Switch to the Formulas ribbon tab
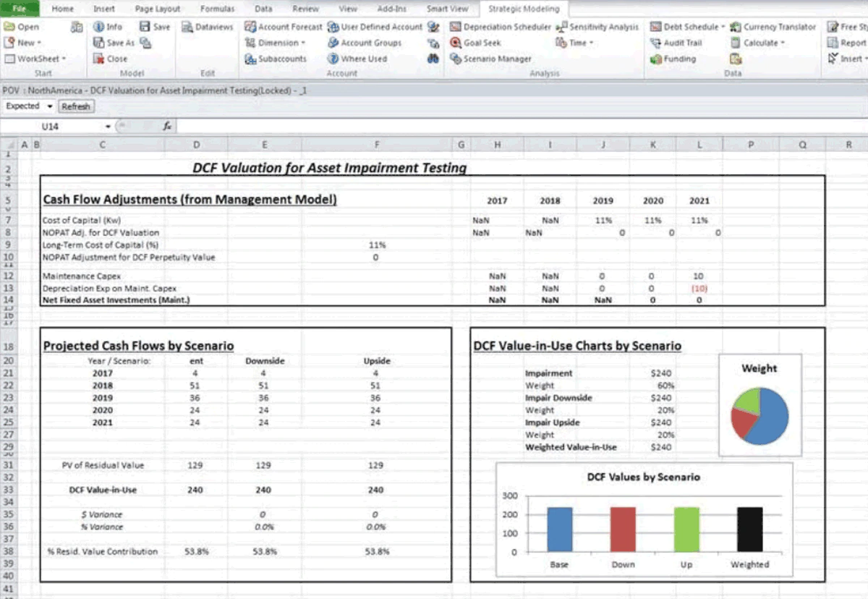 pyautogui.click(x=217, y=9)
